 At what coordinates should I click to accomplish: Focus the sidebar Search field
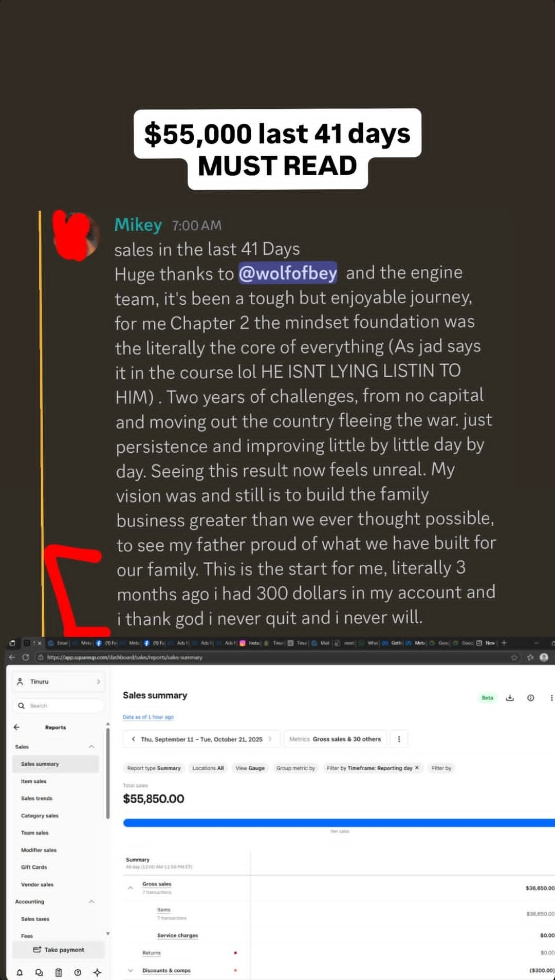(x=59, y=706)
